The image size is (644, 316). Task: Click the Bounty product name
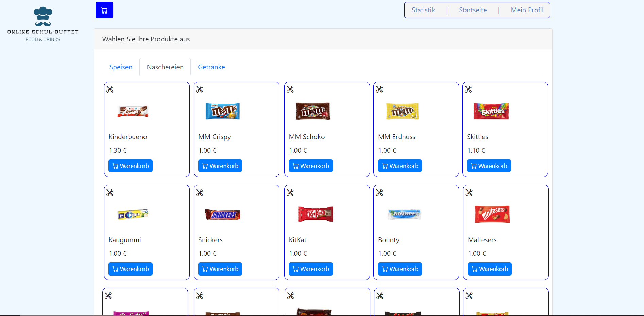[x=389, y=240]
